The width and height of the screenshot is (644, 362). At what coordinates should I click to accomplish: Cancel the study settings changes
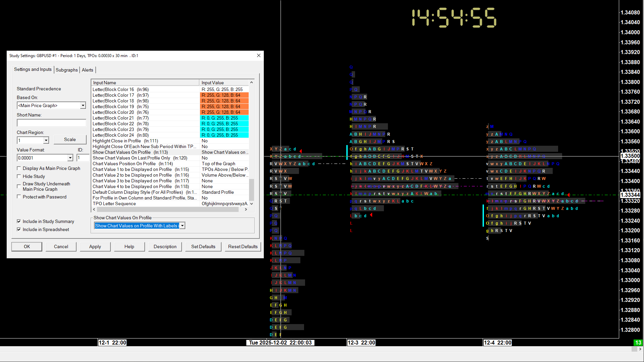(x=61, y=246)
